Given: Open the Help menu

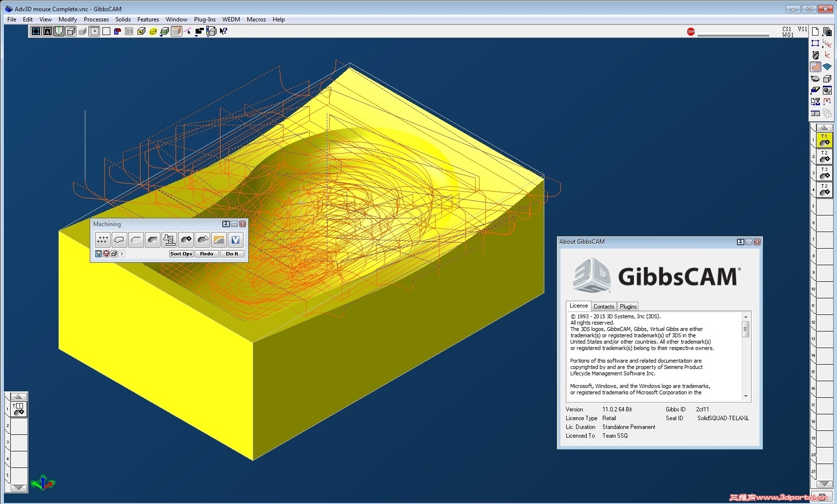Looking at the screenshot, I should click(x=279, y=19).
